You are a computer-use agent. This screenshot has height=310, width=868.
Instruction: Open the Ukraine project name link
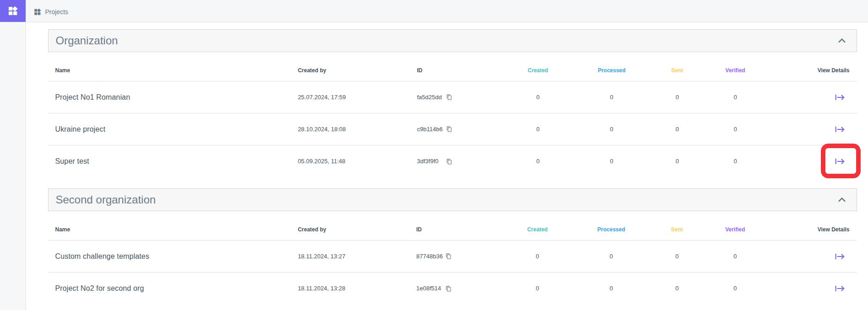pyautogui.click(x=80, y=129)
